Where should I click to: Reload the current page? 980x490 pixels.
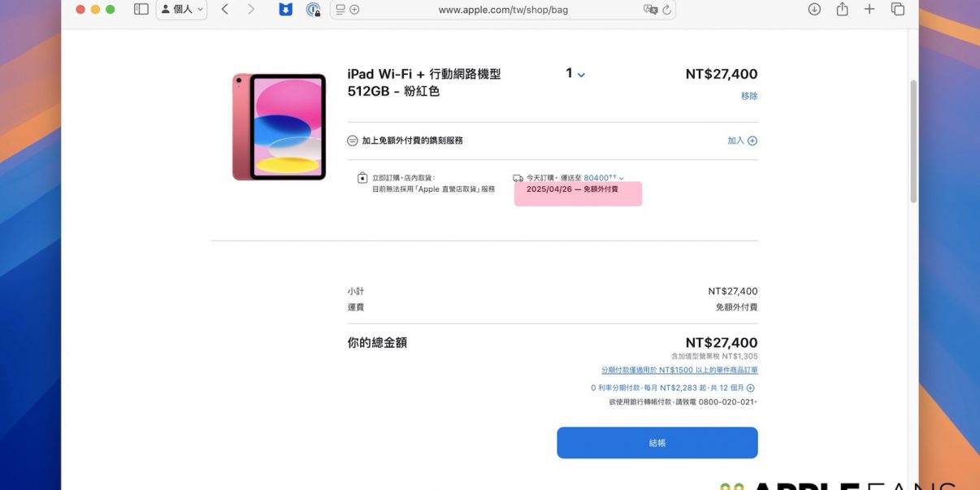667,10
